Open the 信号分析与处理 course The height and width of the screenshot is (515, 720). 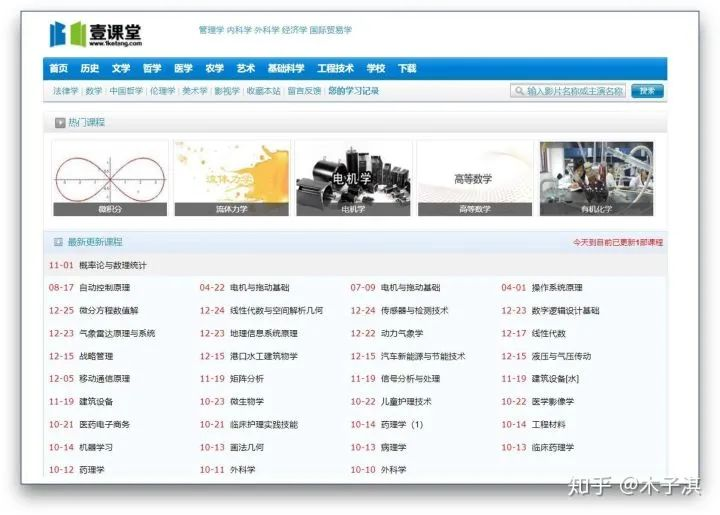pyautogui.click(x=411, y=379)
